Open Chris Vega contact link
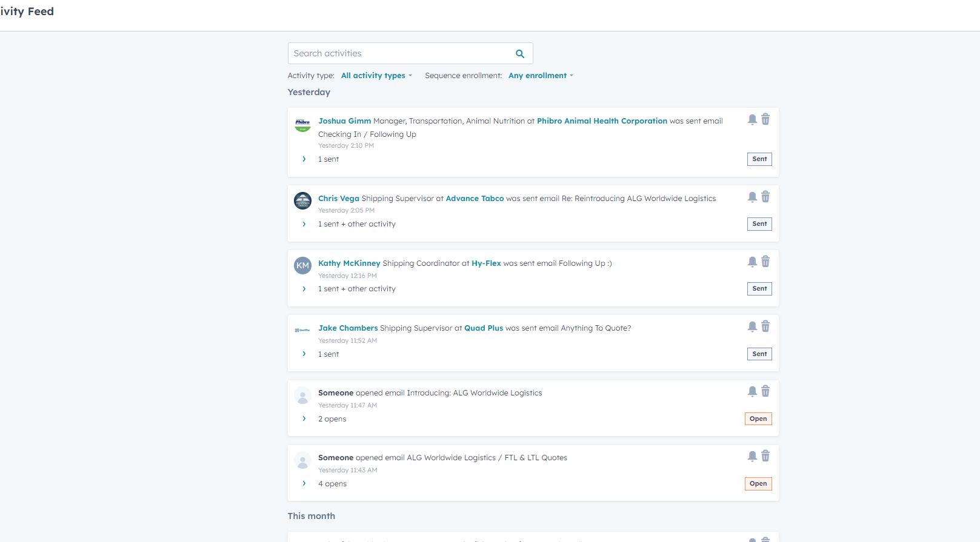The image size is (980, 542). coord(339,199)
